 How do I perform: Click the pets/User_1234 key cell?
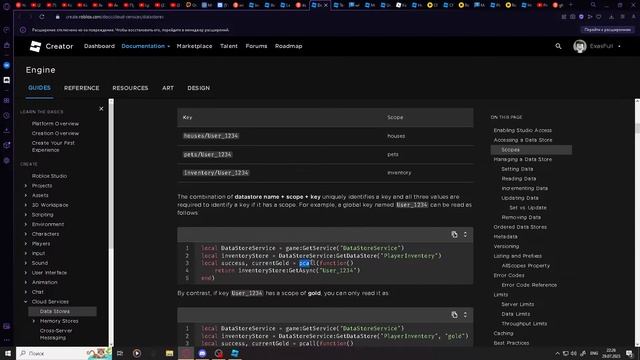point(207,155)
